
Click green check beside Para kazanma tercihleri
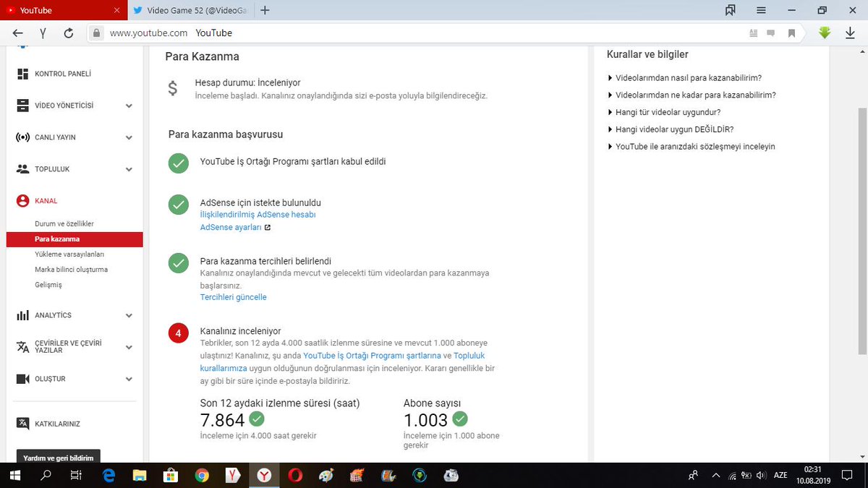tap(178, 262)
